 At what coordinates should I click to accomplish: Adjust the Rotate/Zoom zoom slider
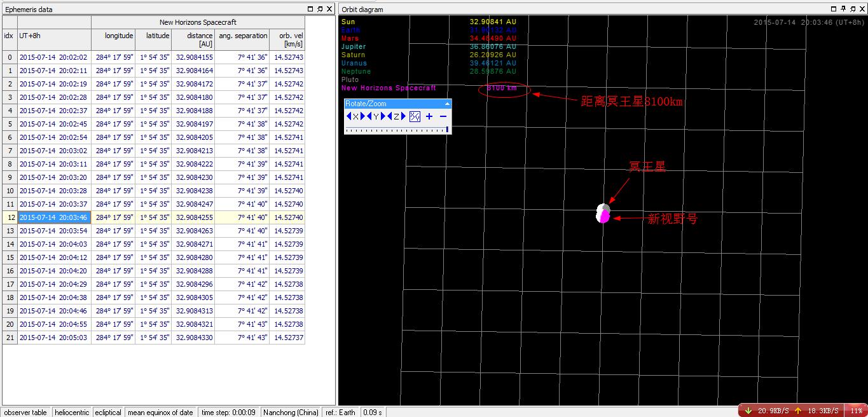coord(397,130)
